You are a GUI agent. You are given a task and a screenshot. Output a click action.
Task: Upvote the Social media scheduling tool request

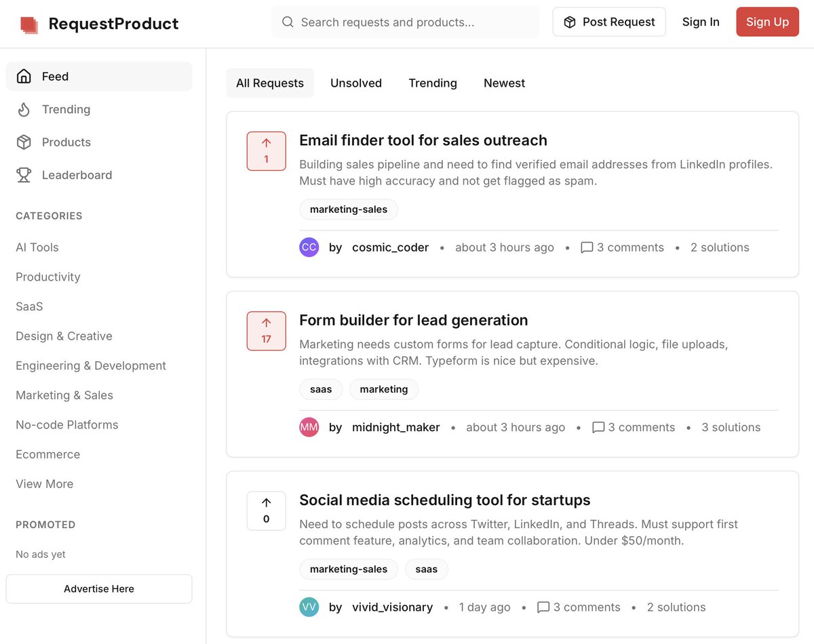tap(266, 510)
